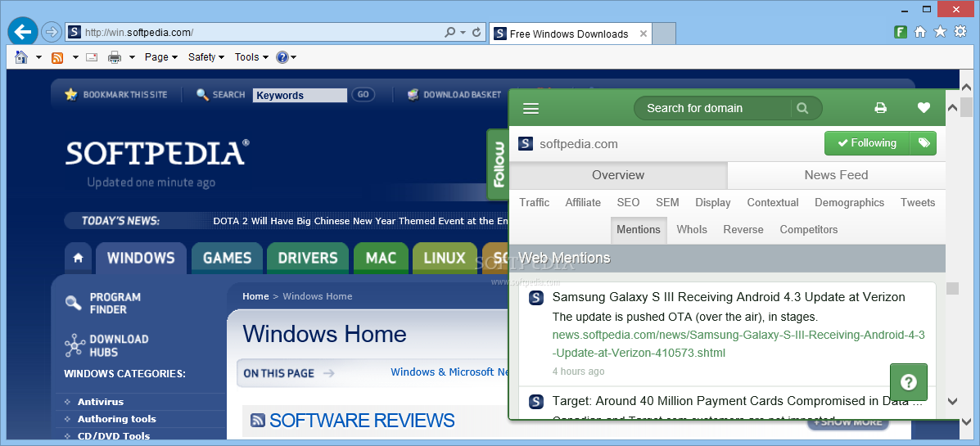The height and width of the screenshot is (446, 980).
Task: Click the printer icon in green panel
Action: (x=881, y=108)
